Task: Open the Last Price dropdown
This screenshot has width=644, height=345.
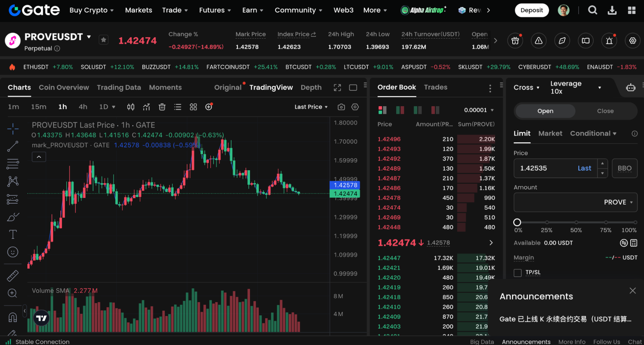Action: pyautogui.click(x=311, y=107)
